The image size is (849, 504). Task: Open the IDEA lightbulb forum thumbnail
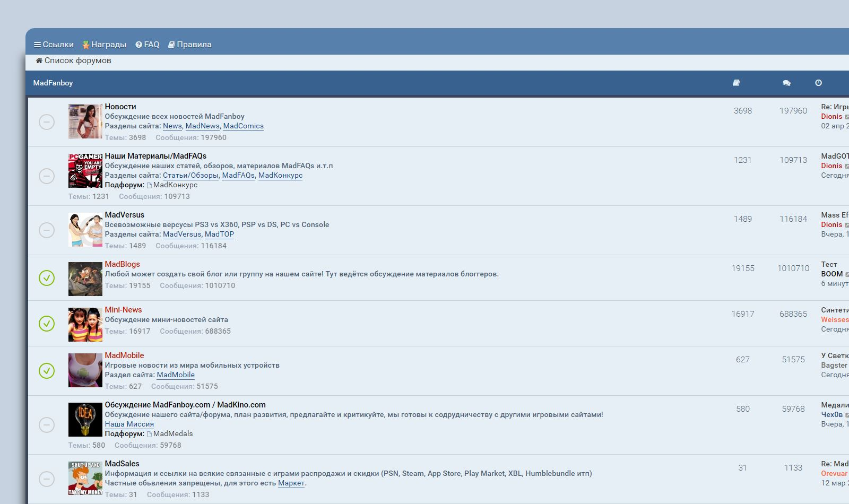click(x=85, y=420)
